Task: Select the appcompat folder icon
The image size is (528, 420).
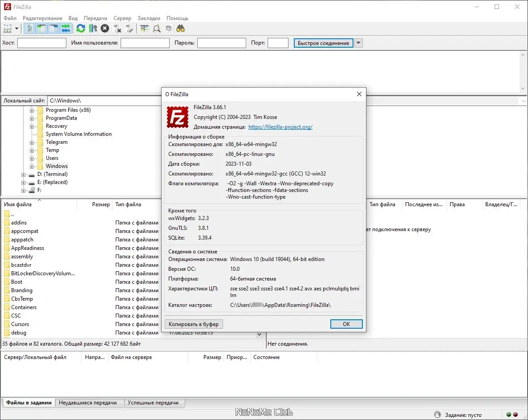Action: pyautogui.click(x=7, y=231)
